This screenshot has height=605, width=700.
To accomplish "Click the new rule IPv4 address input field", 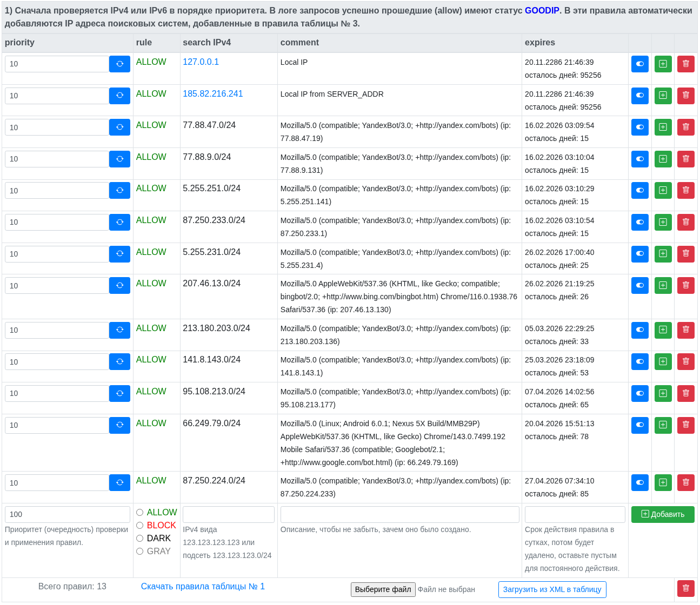I will tap(228, 514).
